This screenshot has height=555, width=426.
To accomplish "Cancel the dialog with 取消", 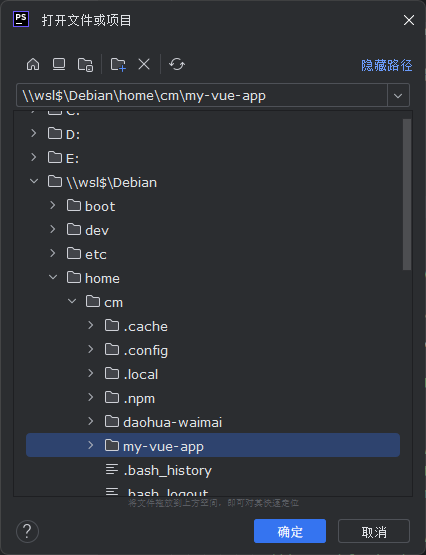I will click(374, 531).
